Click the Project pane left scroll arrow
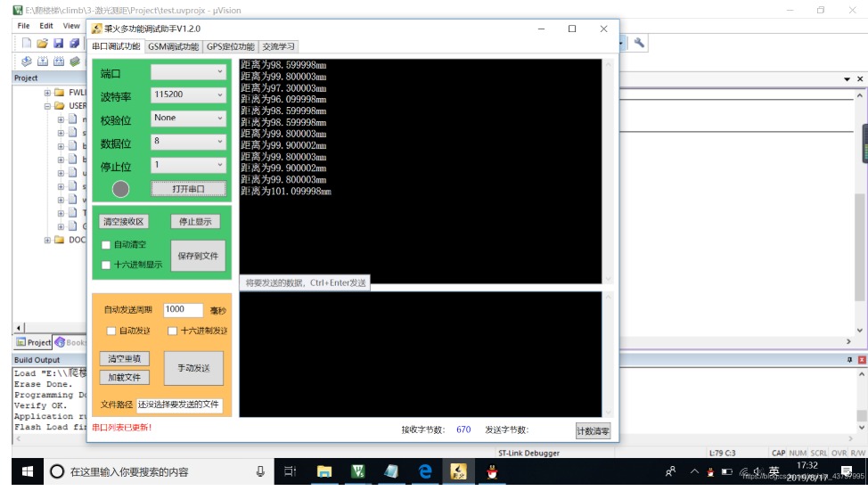 pos(19,328)
